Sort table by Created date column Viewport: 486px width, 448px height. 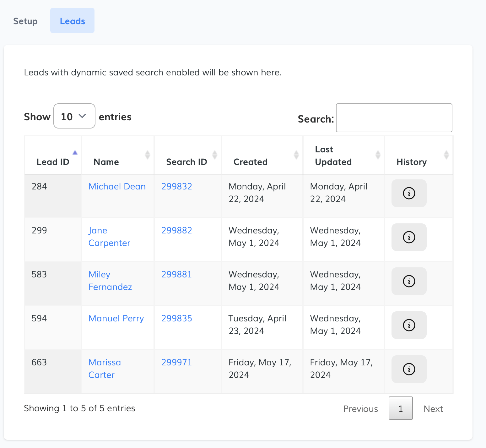point(251,162)
